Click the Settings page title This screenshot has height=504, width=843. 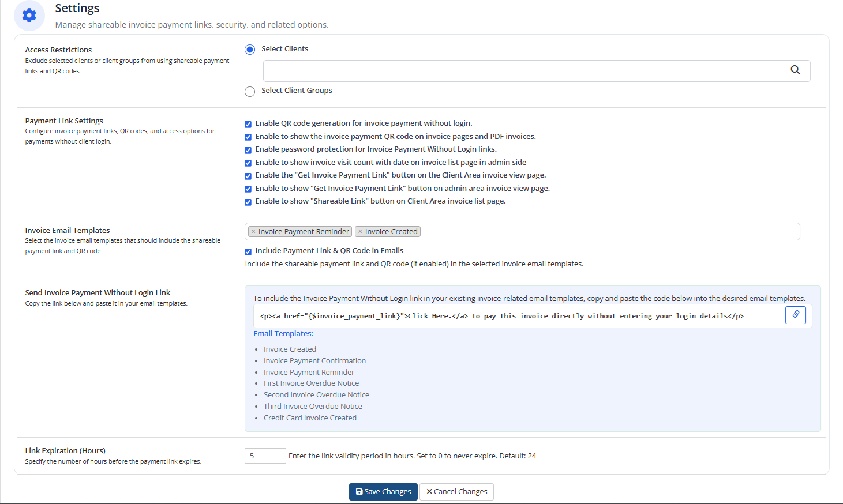click(77, 8)
